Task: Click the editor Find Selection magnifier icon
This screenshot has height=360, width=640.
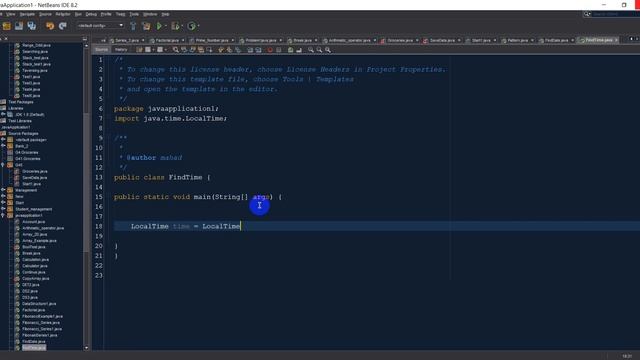Action: click(176, 50)
